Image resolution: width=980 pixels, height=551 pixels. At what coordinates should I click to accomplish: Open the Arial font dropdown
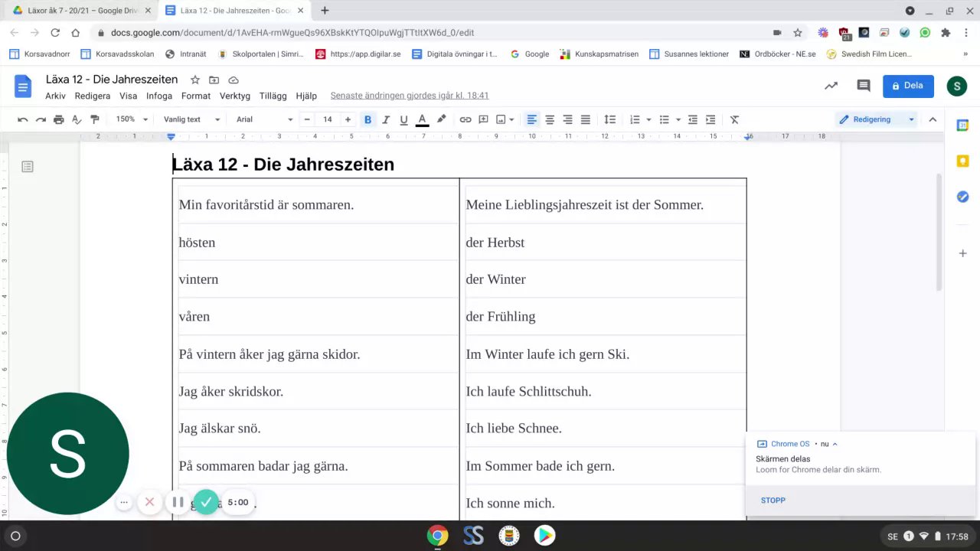click(x=264, y=119)
